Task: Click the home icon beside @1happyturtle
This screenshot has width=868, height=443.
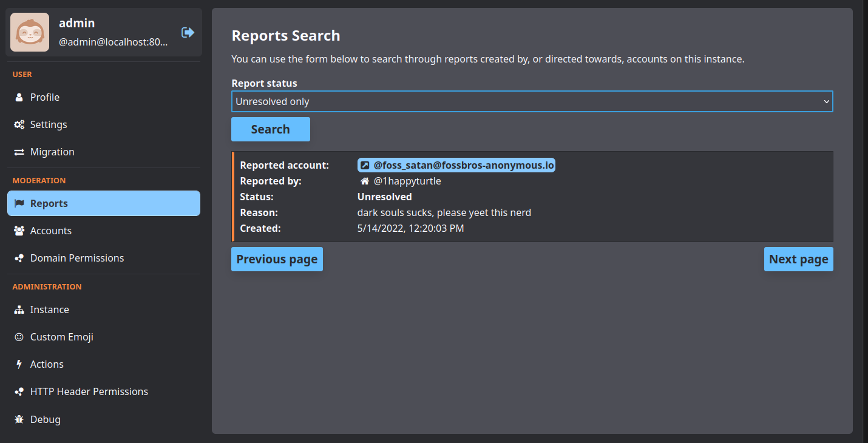Action: click(x=364, y=180)
